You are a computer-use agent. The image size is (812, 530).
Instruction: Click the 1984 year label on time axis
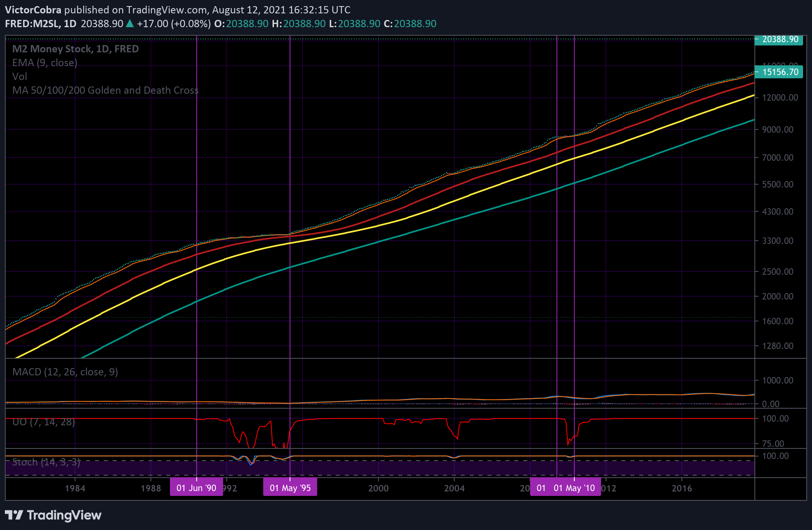(x=75, y=488)
